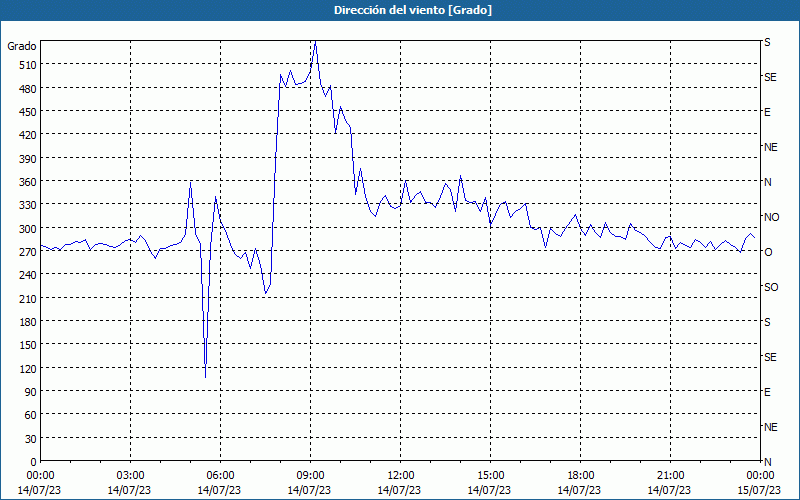Select the 60 y-axis label
This screenshot has width=800, height=500.
click(30, 415)
